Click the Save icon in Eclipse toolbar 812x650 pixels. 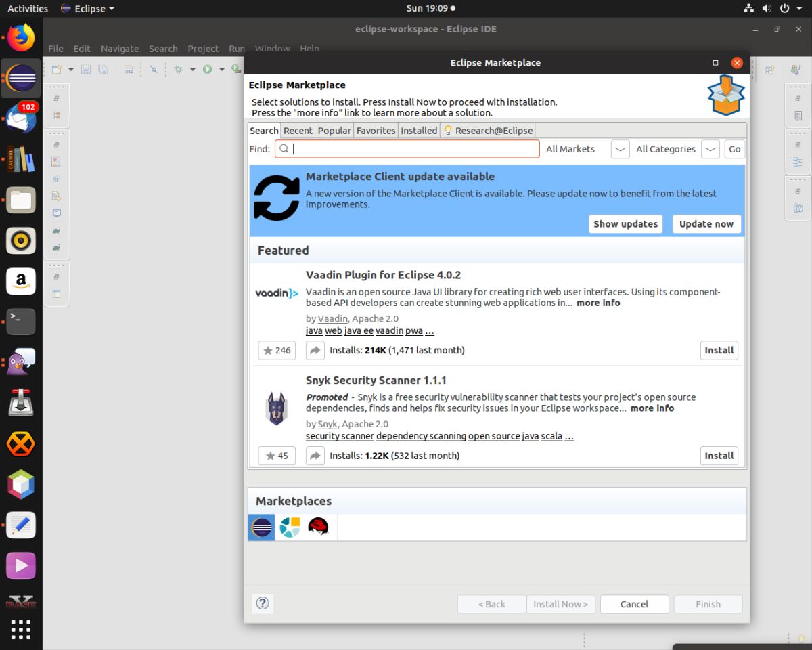[86, 69]
